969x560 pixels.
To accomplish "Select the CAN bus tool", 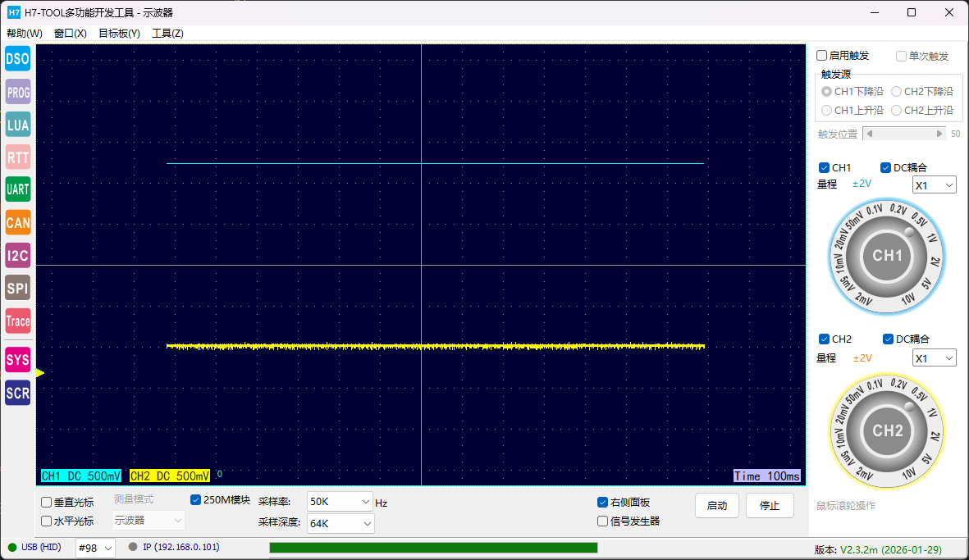I will 17,222.
